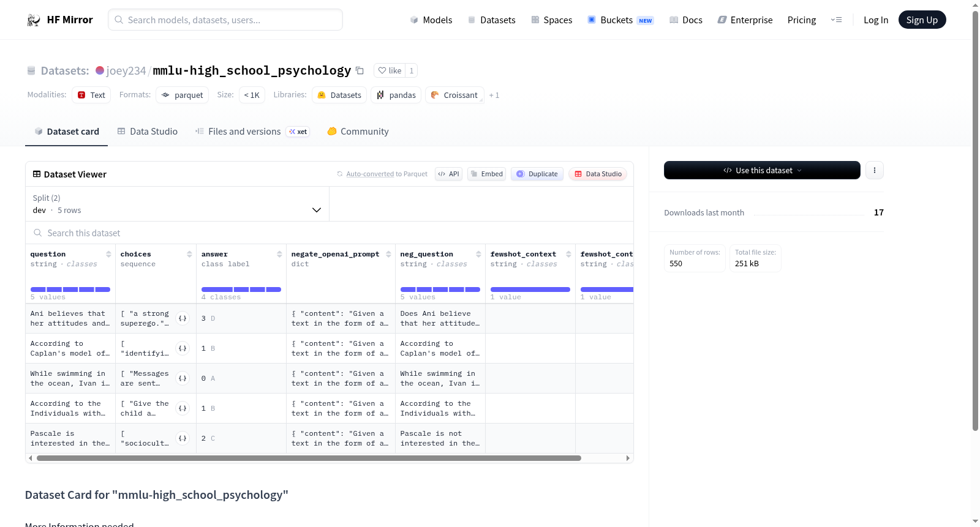Open the API button in Dataset Viewer
Image resolution: width=980 pixels, height=527 pixels.
tap(448, 174)
